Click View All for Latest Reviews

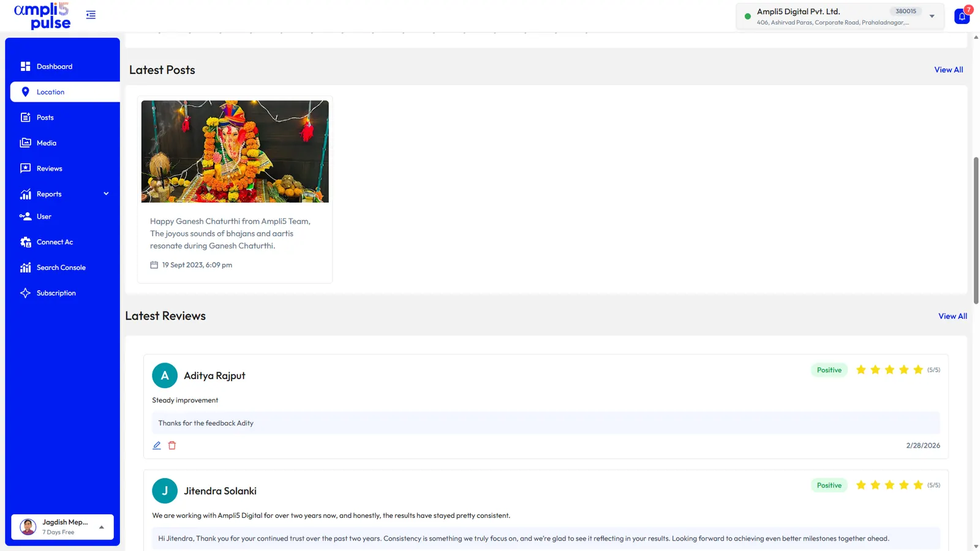pyautogui.click(x=953, y=316)
